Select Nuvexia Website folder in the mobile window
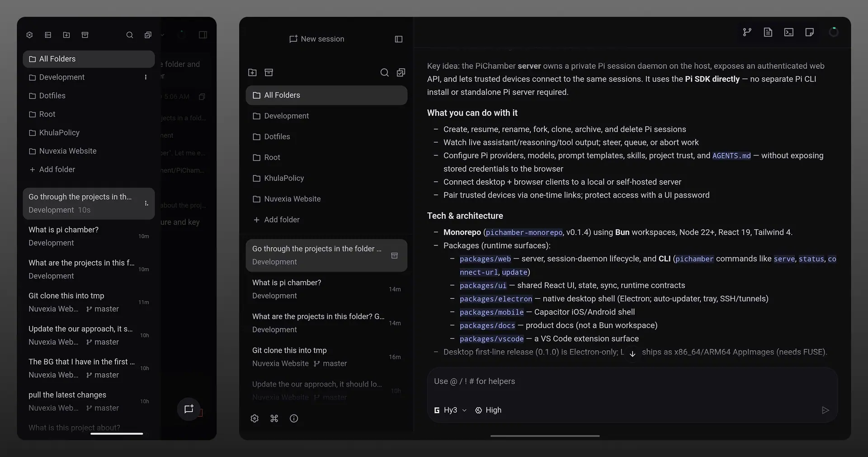This screenshot has width=868, height=457. point(89,151)
